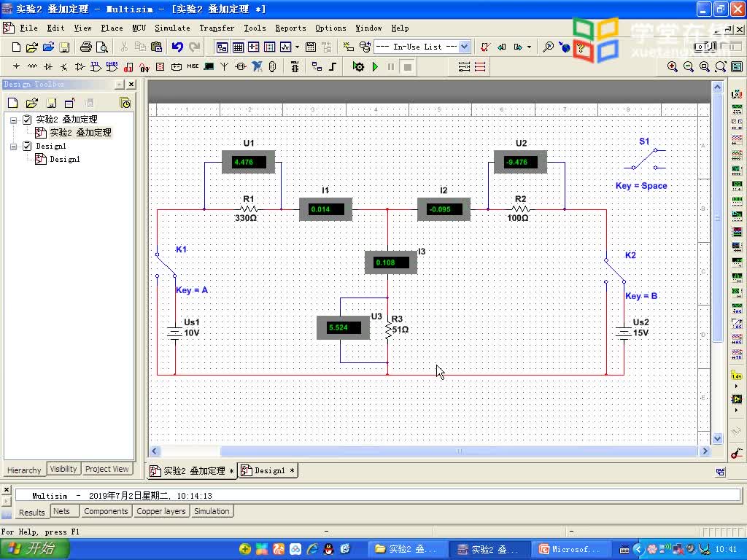Place a MISC component
Screen dimensions: 747x560
(x=193, y=66)
